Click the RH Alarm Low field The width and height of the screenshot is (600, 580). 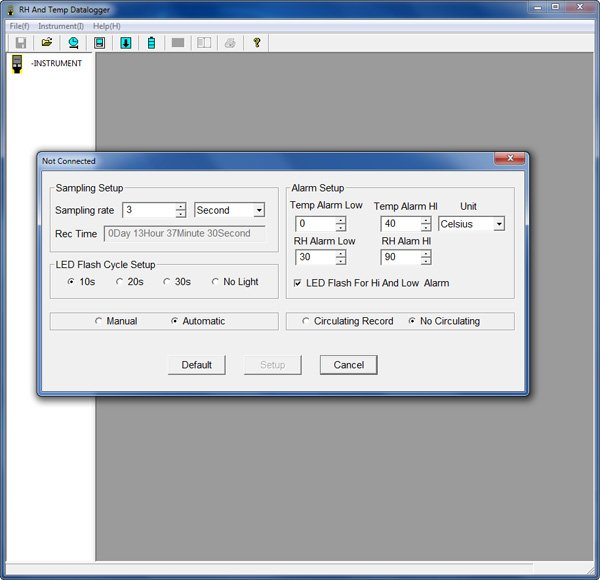pyautogui.click(x=316, y=257)
